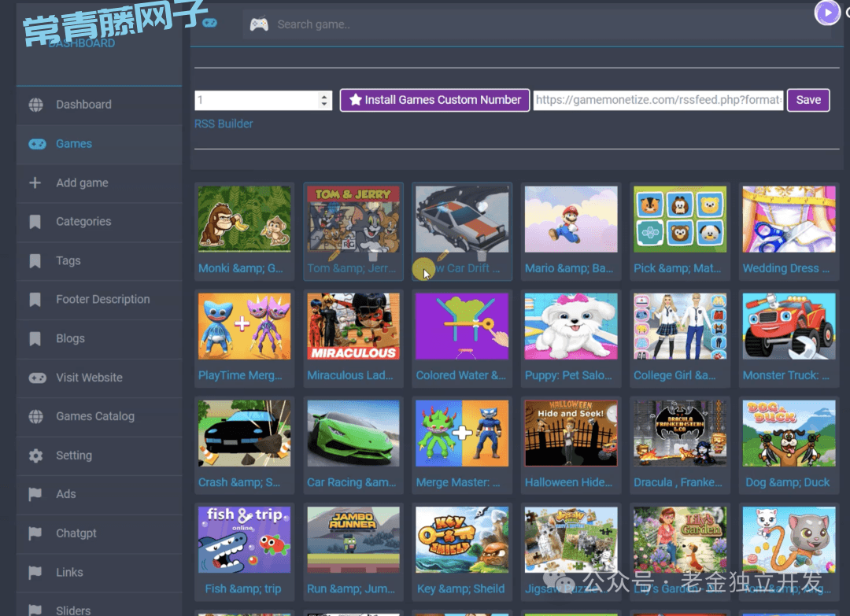Viewport: 850px width, 616px height.
Task: Open Footer Description settings
Action: (99, 300)
